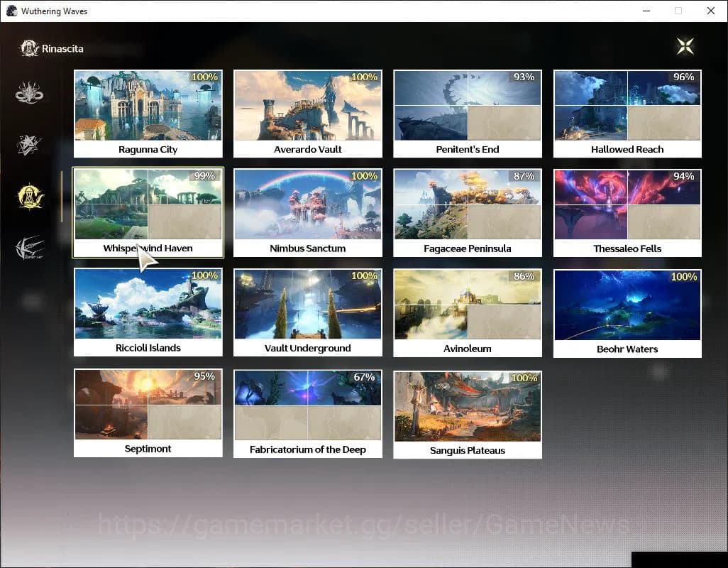Screen dimensions: 728x568
Task: Click the gold highlighted Rinascita region emblem
Action: click(x=29, y=197)
